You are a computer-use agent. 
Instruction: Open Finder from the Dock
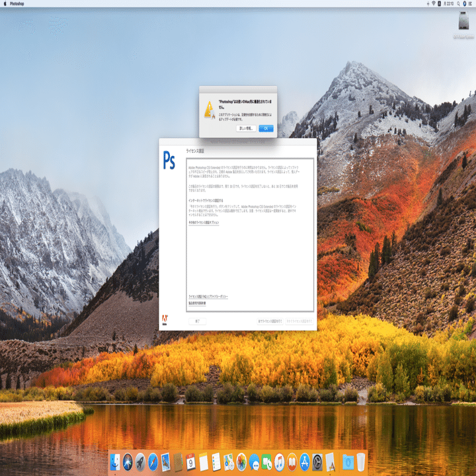[x=115, y=462]
